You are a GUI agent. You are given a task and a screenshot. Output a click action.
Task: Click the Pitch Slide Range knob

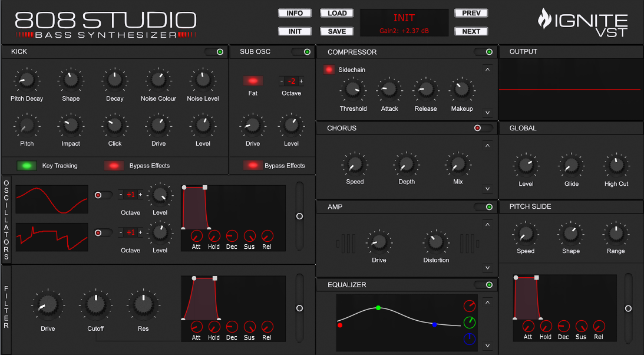[616, 234]
